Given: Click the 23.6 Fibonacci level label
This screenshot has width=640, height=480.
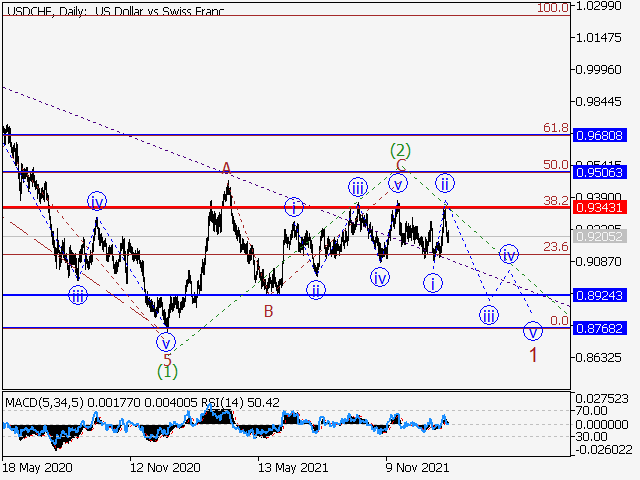Looking at the screenshot, I should pos(556,247).
